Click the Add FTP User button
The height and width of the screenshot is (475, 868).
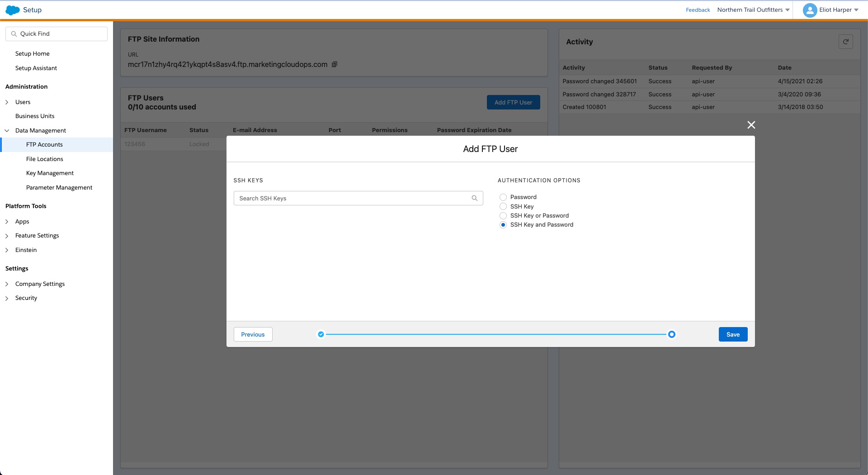[x=513, y=102]
